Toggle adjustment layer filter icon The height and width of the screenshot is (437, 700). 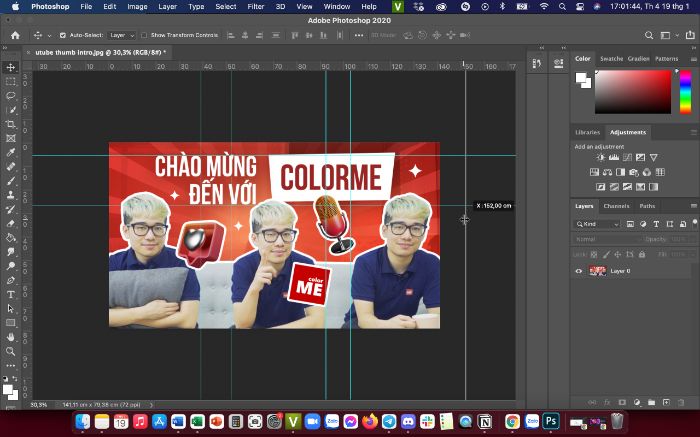click(643, 224)
